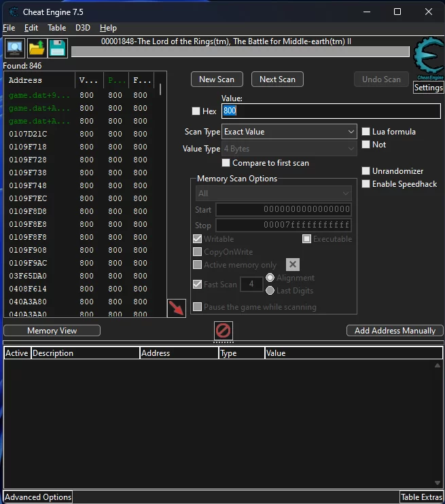The width and height of the screenshot is (445, 504).
Task: Click the scan progress bar
Action: pyautogui.click(x=241, y=52)
